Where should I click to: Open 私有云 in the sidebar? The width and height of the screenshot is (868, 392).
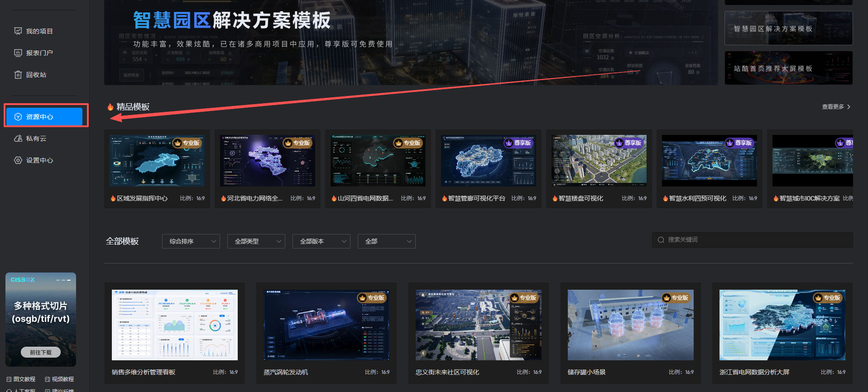[36, 139]
